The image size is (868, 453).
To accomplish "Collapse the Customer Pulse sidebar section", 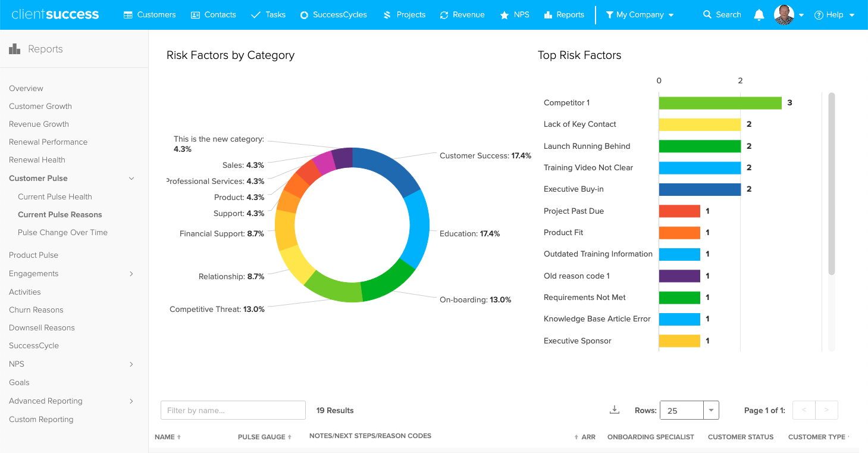I will point(131,178).
